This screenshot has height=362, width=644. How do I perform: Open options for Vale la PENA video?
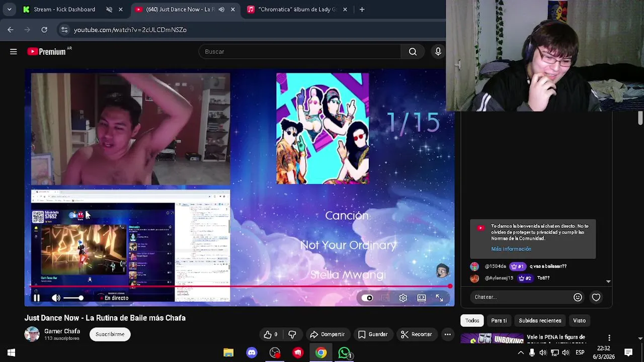(609, 338)
